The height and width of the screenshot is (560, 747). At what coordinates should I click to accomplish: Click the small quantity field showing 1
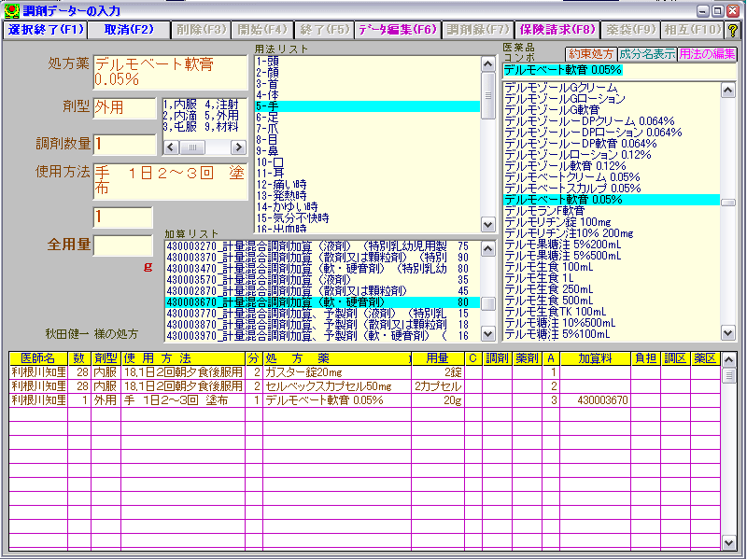click(x=123, y=217)
